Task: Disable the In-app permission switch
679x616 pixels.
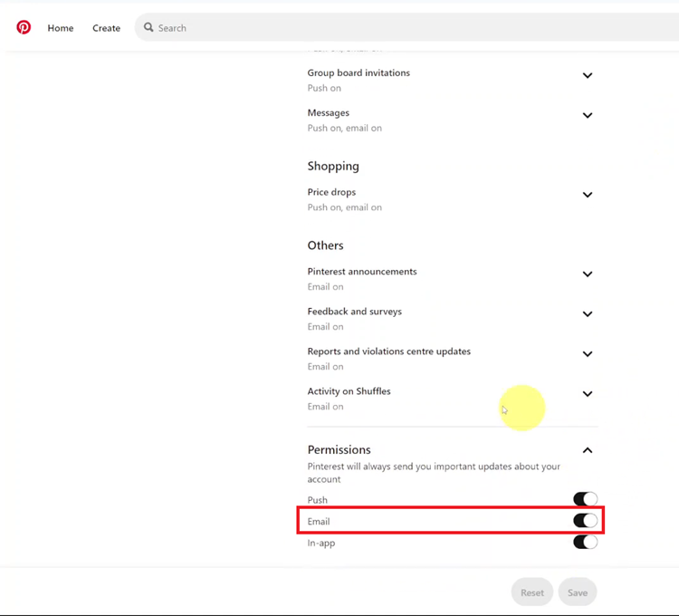Action: pos(585,542)
